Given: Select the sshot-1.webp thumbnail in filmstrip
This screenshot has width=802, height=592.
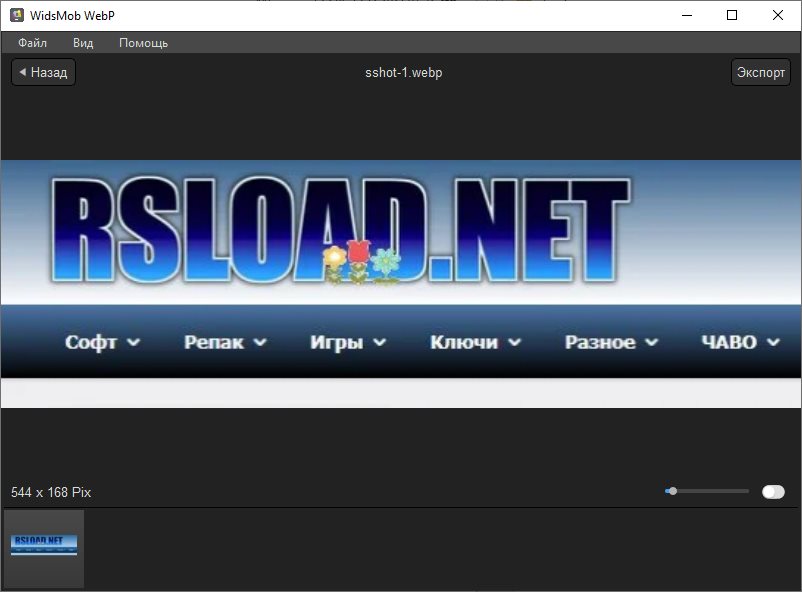Looking at the screenshot, I should (x=44, y=549).
